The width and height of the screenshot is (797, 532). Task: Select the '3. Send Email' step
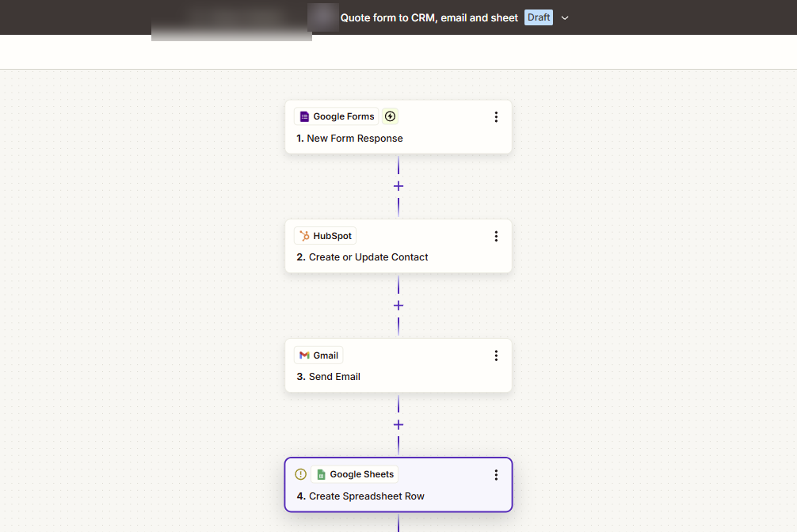click(x=398, y=366)
